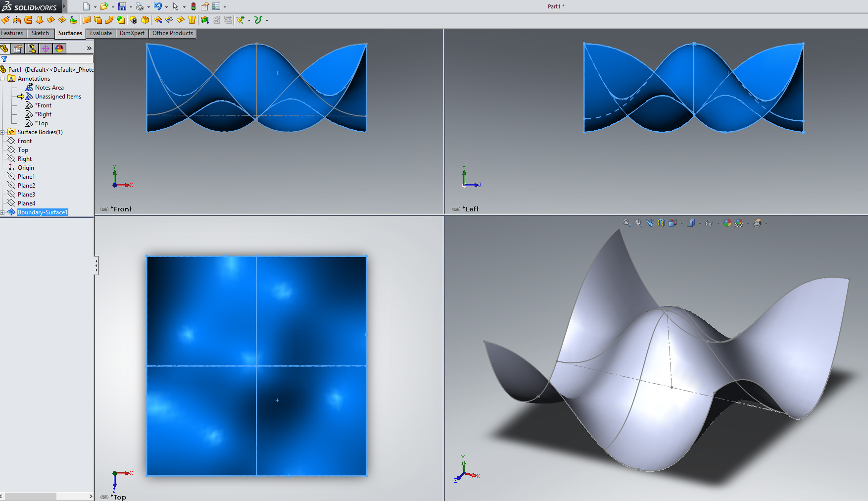Toggle the link icon beside *Front view
This screenshot has height=501, width=868.
pyautogui.click(x=104, y=209)
